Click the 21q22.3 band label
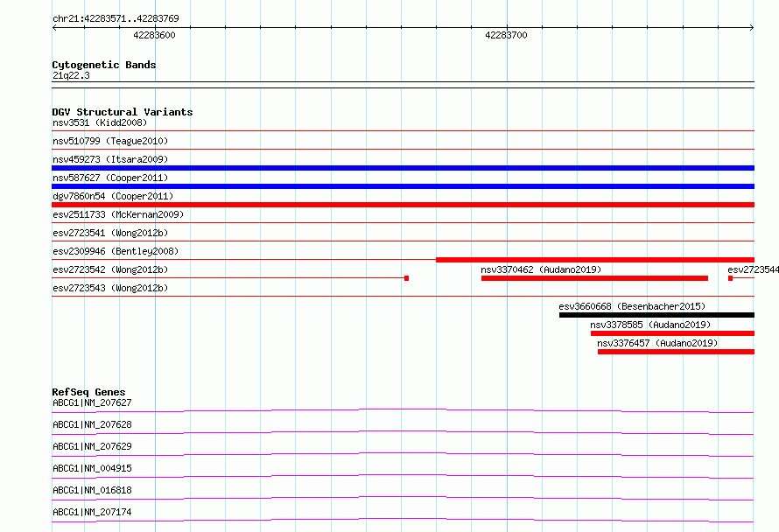This screenshot has height=532, width=779. pyautogui.click(x=71, y=75)
